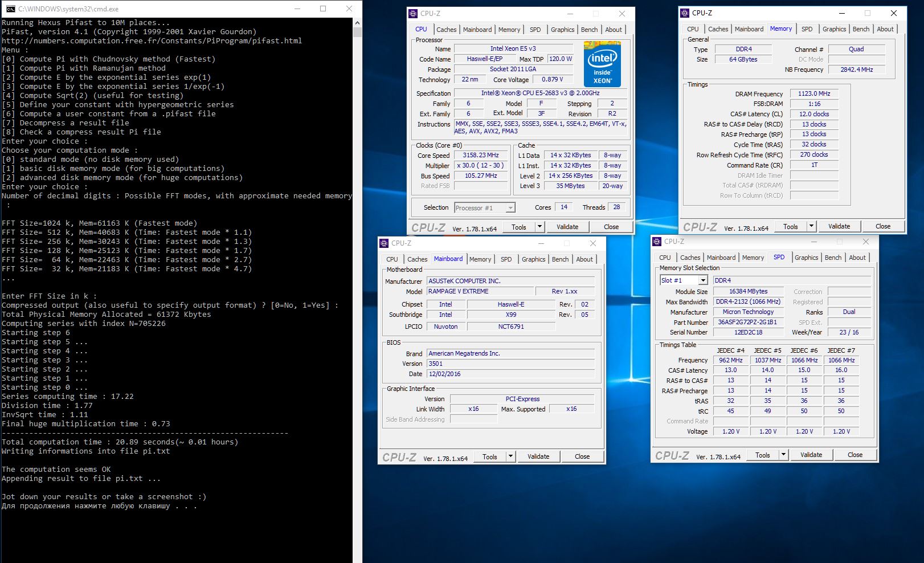Expand the Slot #1 memory slot dropdown

(x=703, y=280)
